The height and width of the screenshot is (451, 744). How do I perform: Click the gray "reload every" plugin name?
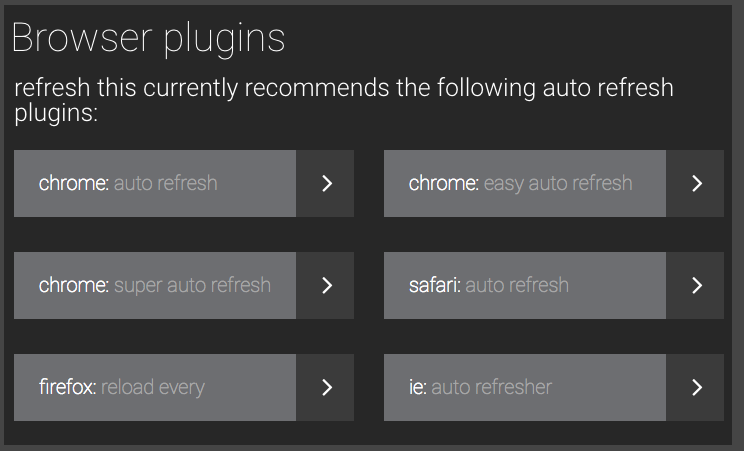pos(153,387)
